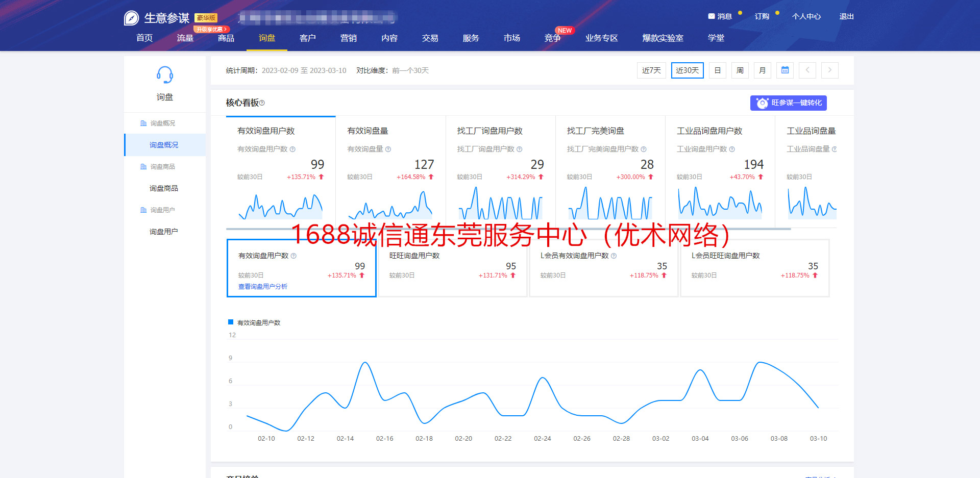Select the 近7天 time range
Screen dimensions: 980x478
pyautogui.click(x=651, y=70)
